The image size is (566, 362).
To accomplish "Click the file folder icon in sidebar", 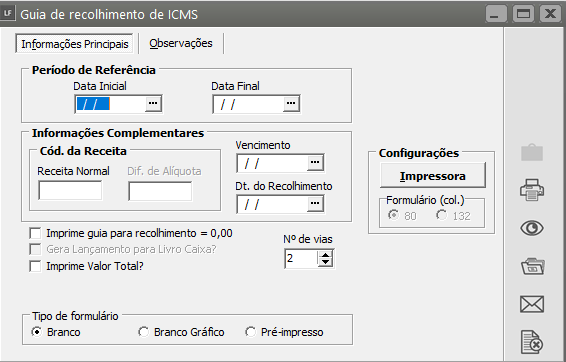I will (532, 267).
